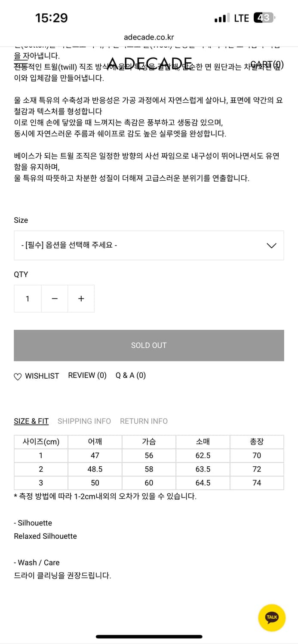This screenshot has height=644, width=298.
Task: Click the quantity input showing 1
Action: [x=27, y=298]
